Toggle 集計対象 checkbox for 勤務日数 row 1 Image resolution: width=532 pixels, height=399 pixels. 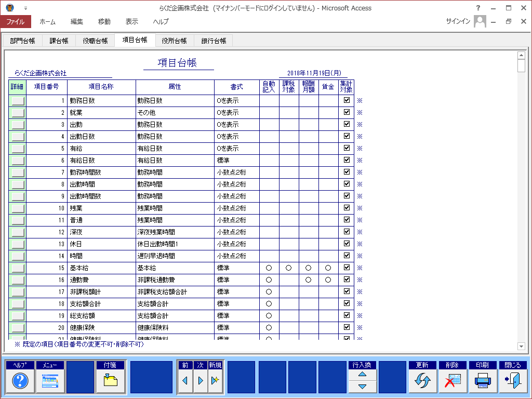click(347, 100)
